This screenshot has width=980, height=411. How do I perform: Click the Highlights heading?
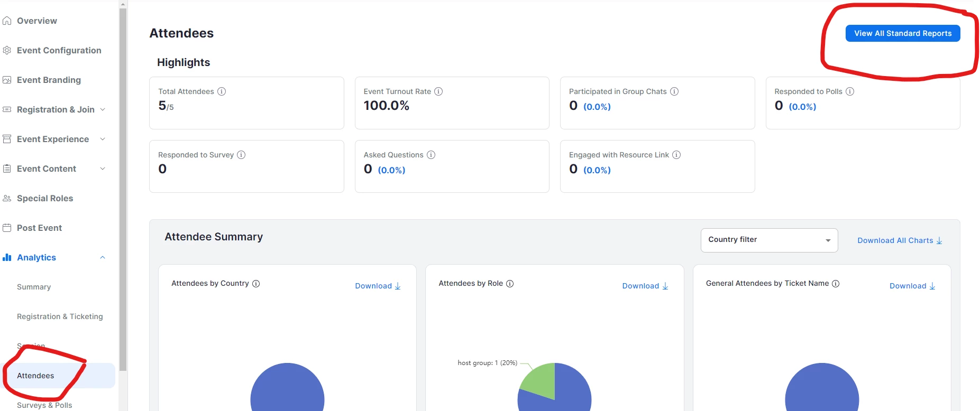(184, 62)
